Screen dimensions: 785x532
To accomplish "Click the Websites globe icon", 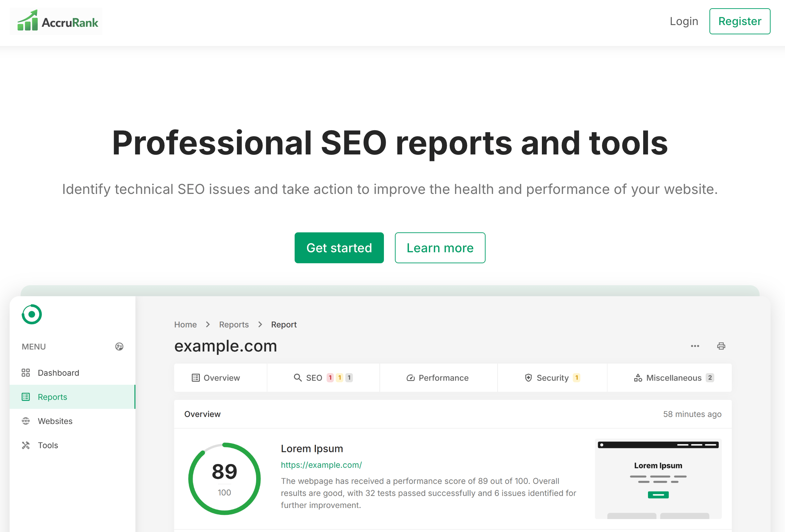I will [26, 421].
